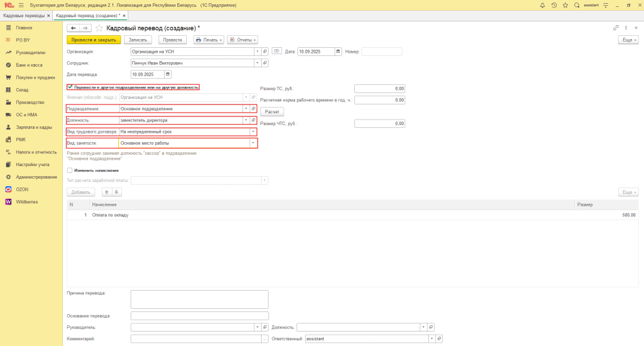Click icon button next to organization field

[x=277, y=52]
